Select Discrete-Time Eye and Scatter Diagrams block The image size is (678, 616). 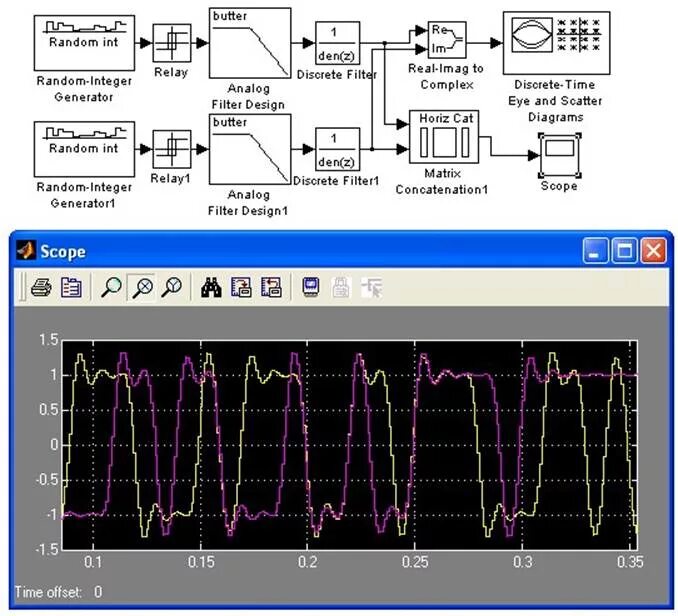coord(556,43)
